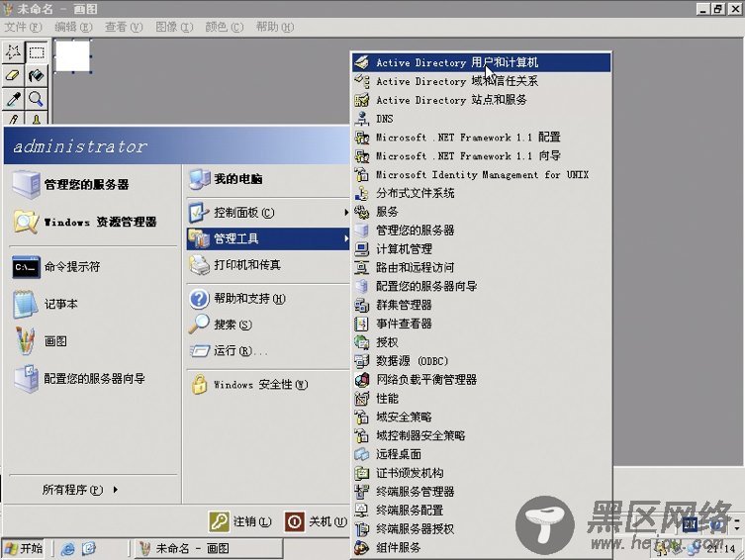The image size is (745, 560).
Task: Click the 计算机管理 icon
Action: pyautogui.click(x=361, y=249)
